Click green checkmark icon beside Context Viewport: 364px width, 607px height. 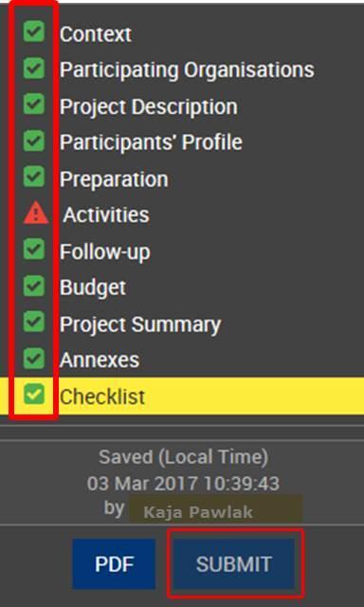(x=34, y=31)
